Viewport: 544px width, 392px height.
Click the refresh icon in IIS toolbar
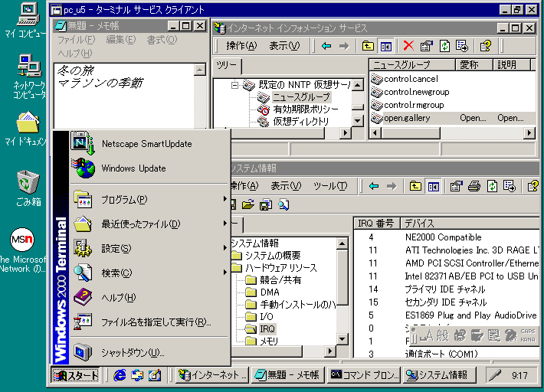[444, 46]
